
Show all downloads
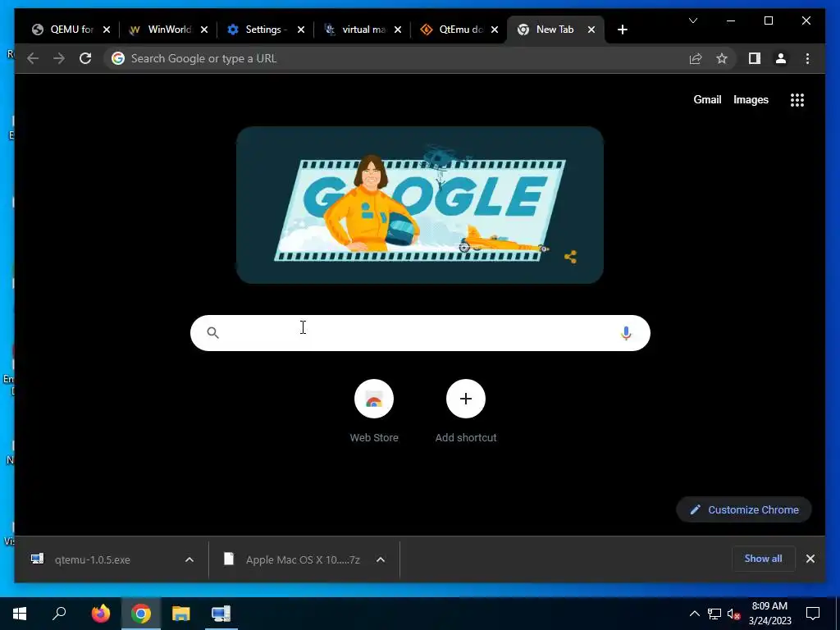[x=763, y=559]
